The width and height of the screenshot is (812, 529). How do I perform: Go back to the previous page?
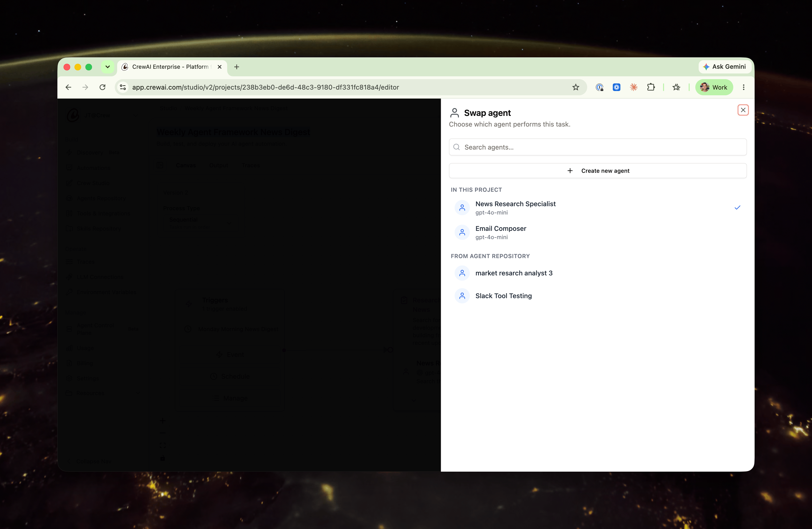[x=68, y=87]
